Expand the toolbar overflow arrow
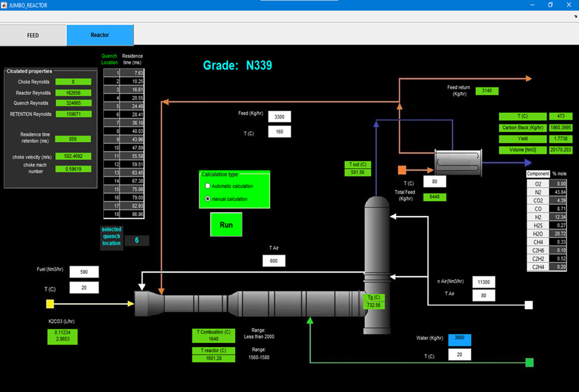Image resolution: width=579 pixels, height=392 pixels. pos(575,17)
